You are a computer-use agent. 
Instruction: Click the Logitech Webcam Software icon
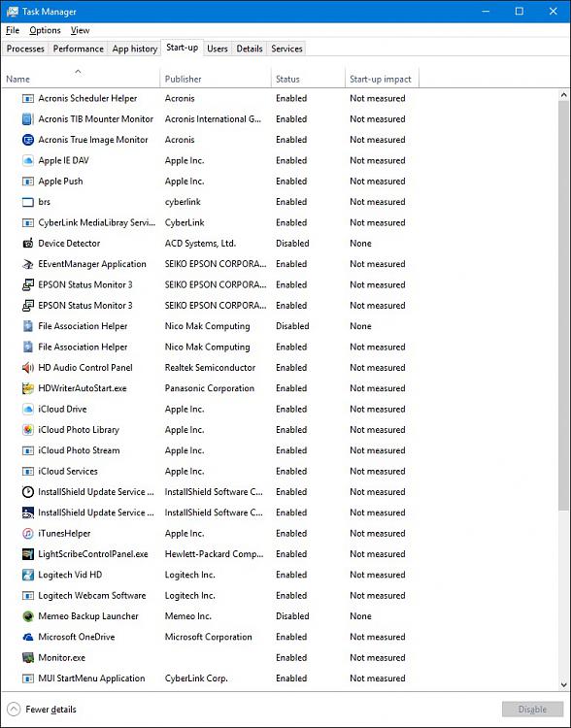28,596
